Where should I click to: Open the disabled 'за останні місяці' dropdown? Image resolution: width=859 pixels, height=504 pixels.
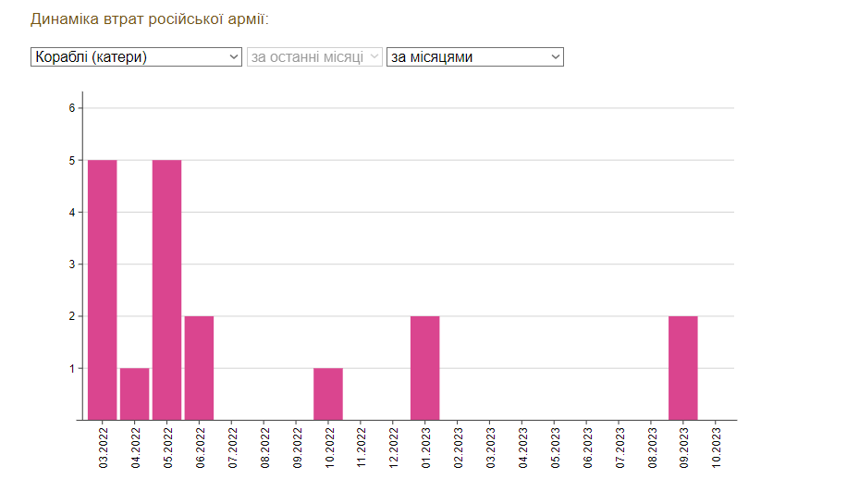314,57
